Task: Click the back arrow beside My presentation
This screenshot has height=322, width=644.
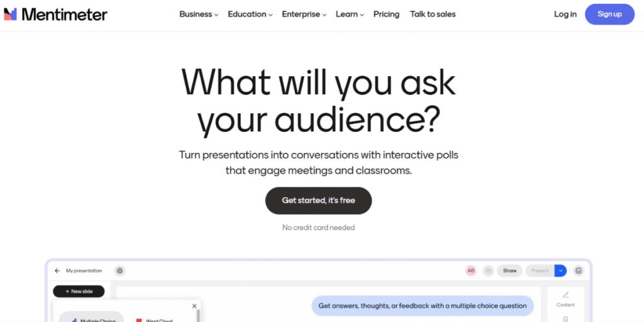Action: tap(57, 270)
